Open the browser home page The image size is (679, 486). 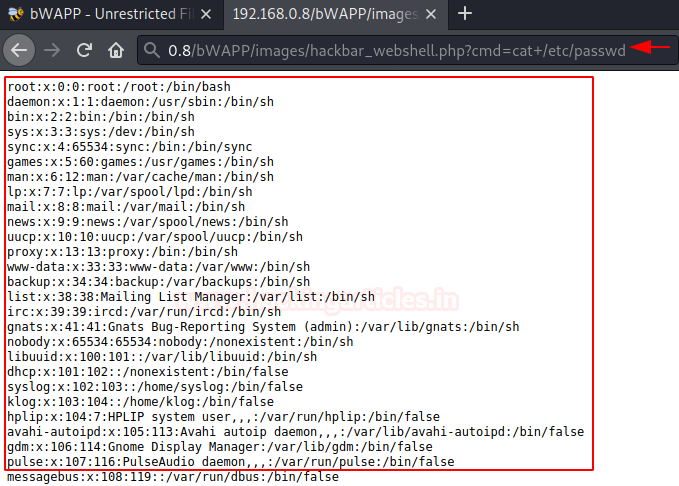pyautogui.click(x=116, y=50)
